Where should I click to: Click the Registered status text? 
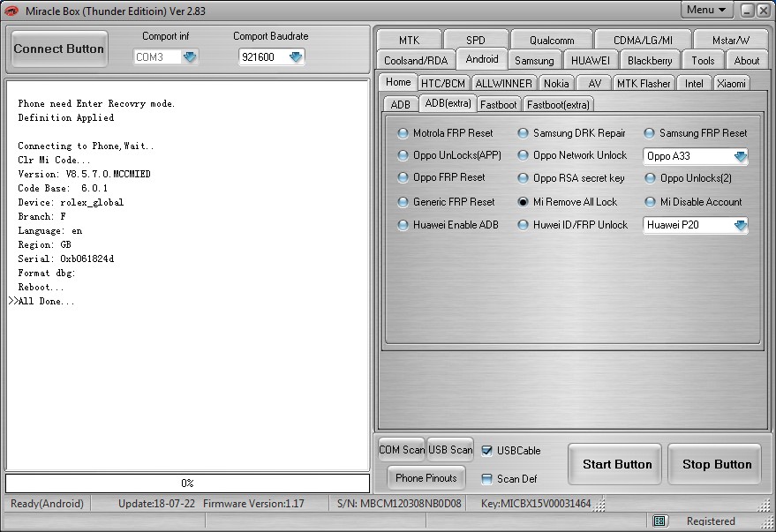coord(711,521)
